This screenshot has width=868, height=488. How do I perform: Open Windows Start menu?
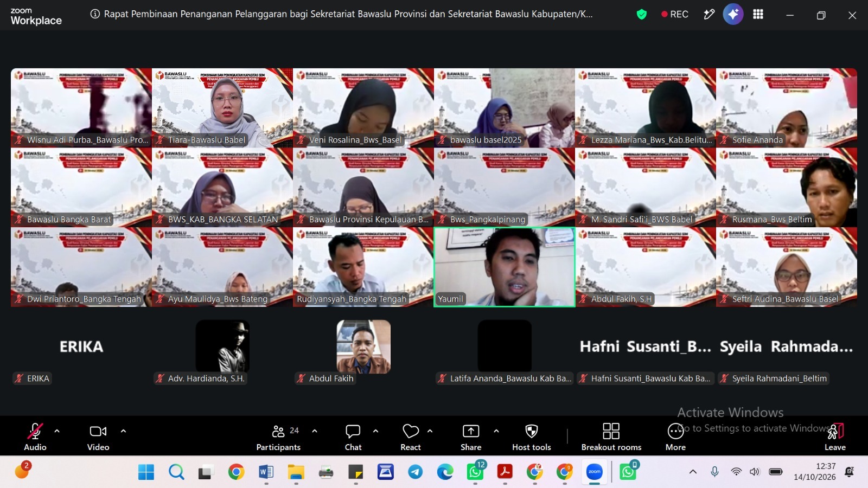(x=146, y=472)
